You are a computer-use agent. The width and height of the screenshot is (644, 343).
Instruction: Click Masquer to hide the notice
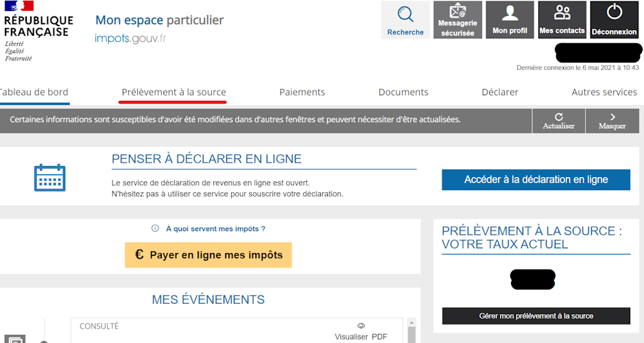(x=612, y=121)
